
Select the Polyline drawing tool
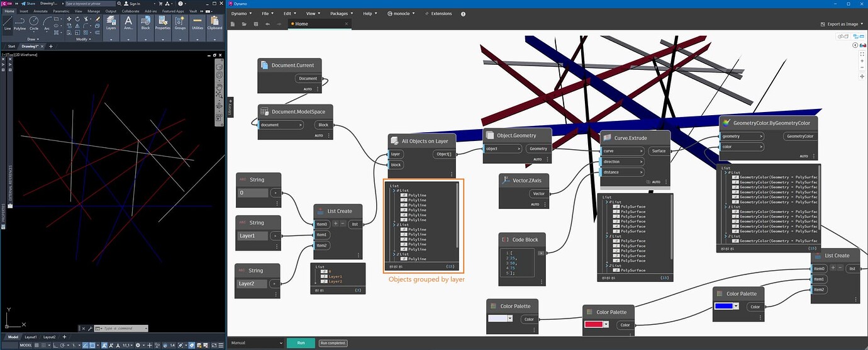pyautogui.click(x=19, y=23)
